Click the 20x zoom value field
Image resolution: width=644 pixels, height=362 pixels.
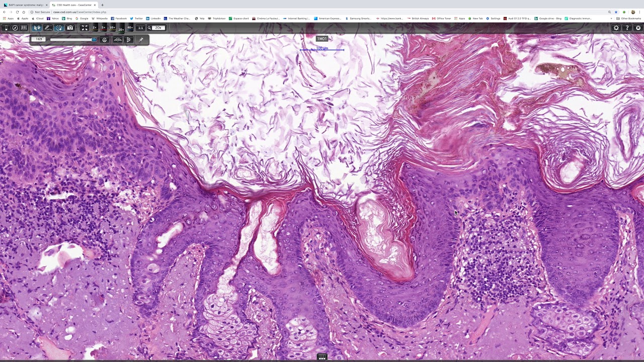158,28
